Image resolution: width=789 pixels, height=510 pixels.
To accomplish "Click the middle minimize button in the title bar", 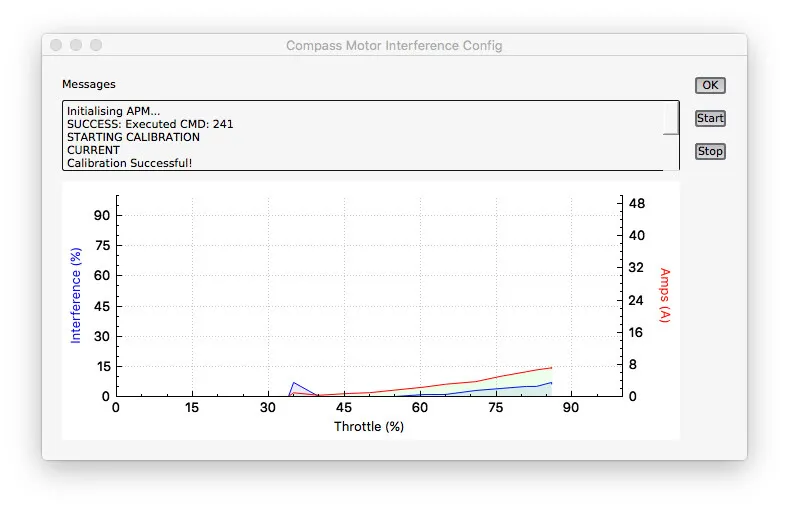I will (76, 45).
